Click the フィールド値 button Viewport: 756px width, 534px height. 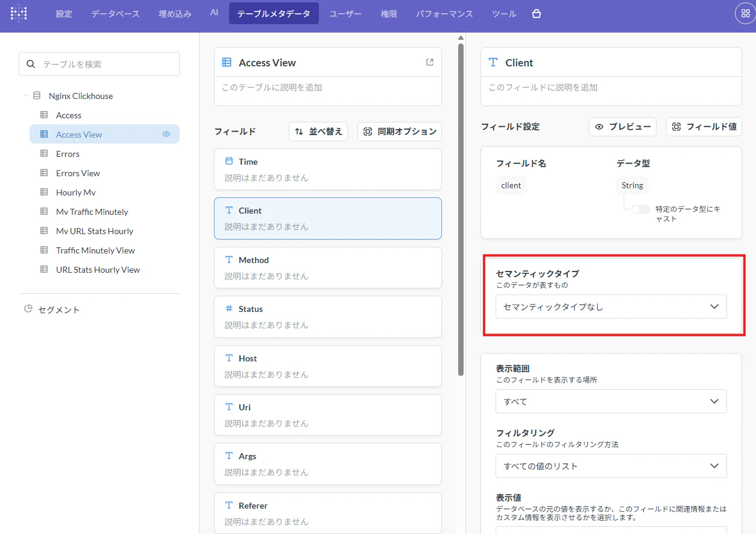[x=704, y=127]
